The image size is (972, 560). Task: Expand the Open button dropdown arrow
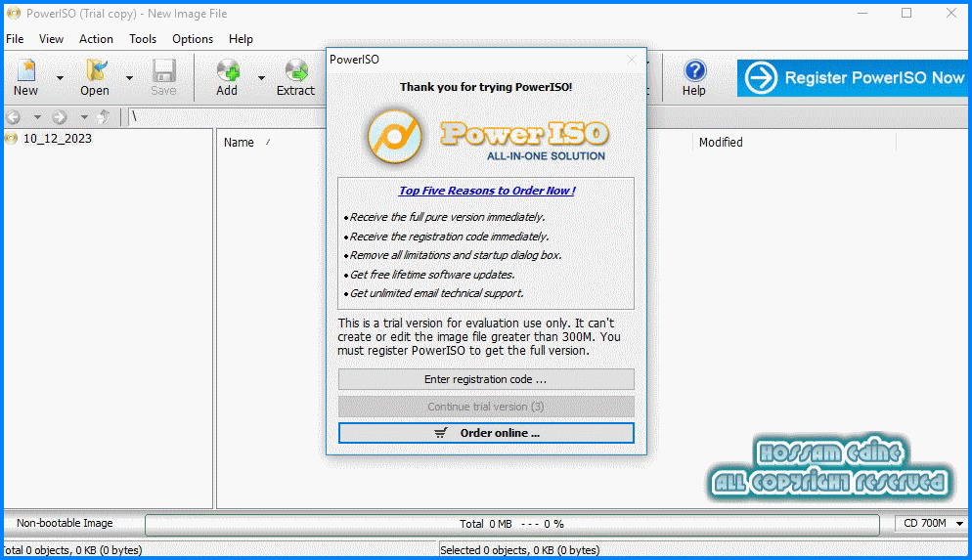pyautogui.click(x=129, y=78)
